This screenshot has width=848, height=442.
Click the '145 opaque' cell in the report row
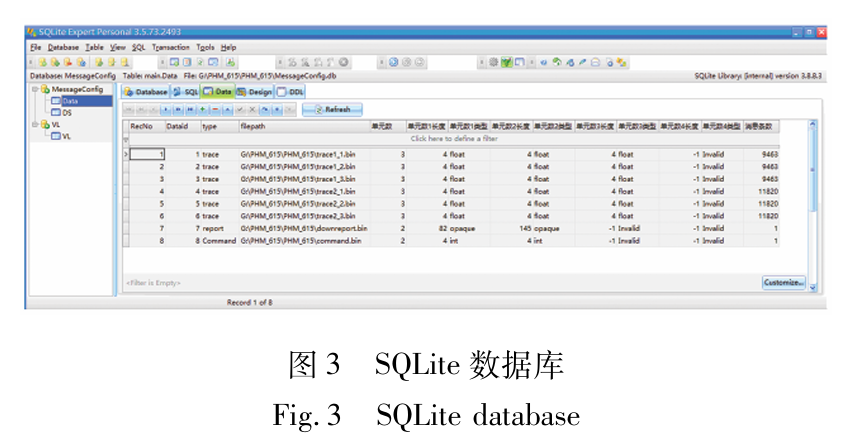(x=539, y=228)
